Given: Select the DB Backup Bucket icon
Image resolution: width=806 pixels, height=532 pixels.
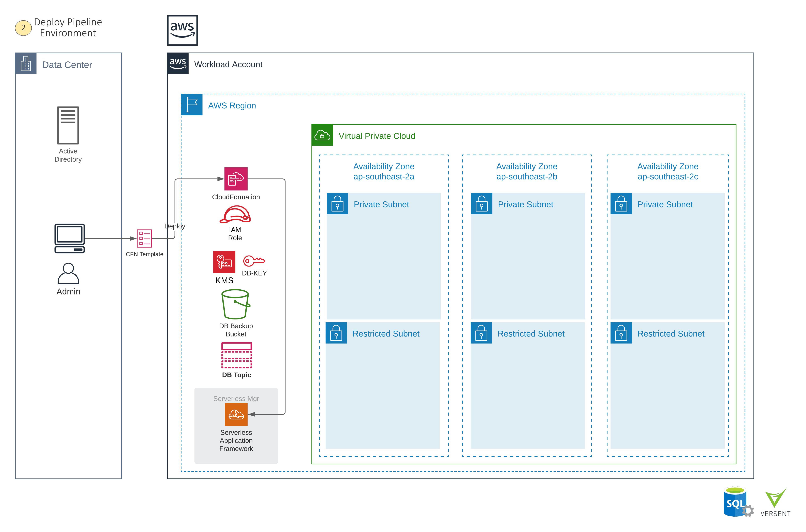Looking at the screenshot, I should click(x=236, y=304).
